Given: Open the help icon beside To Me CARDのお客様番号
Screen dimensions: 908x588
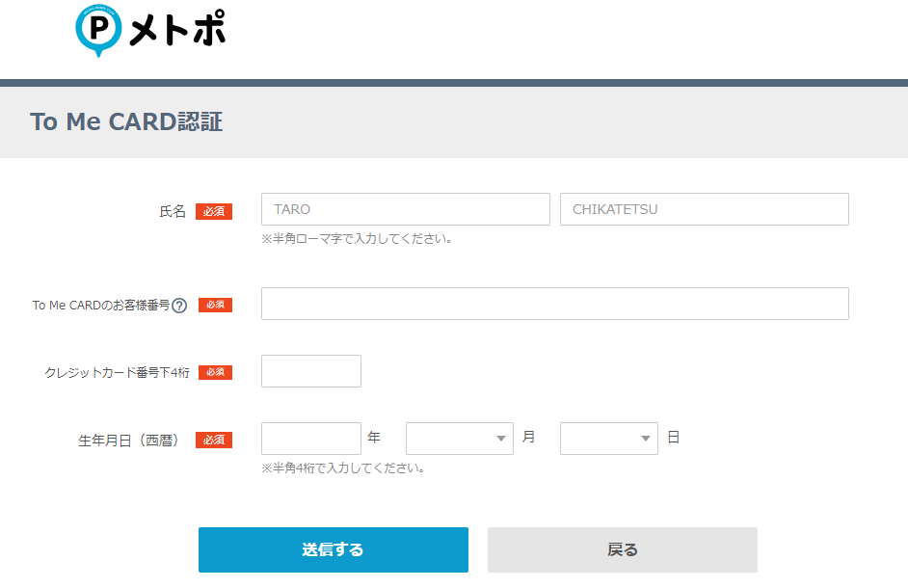Looking at the screenshot, I should point(179,306).
